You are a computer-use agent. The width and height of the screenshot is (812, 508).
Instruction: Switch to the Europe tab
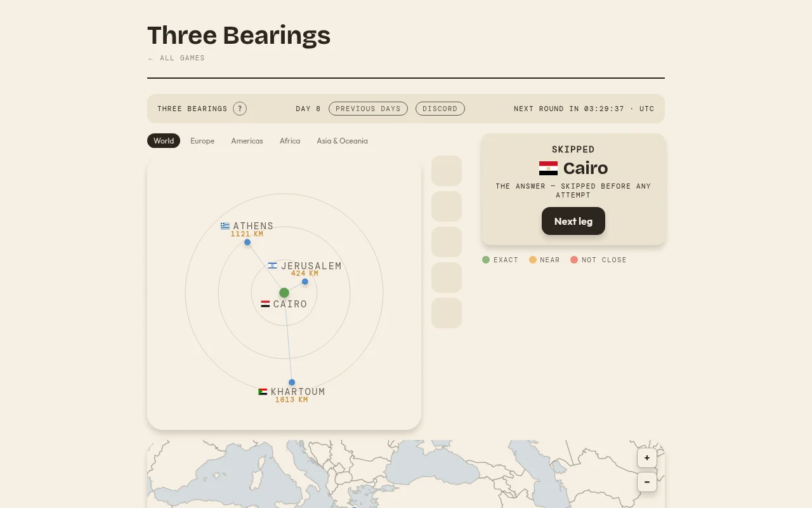(202, 141)
